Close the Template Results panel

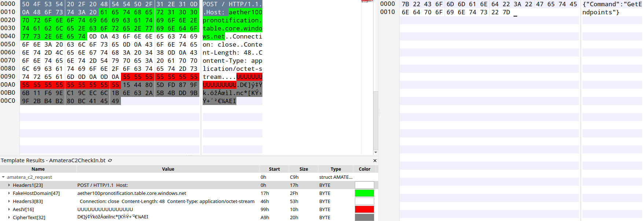click(x=375, y=160)
